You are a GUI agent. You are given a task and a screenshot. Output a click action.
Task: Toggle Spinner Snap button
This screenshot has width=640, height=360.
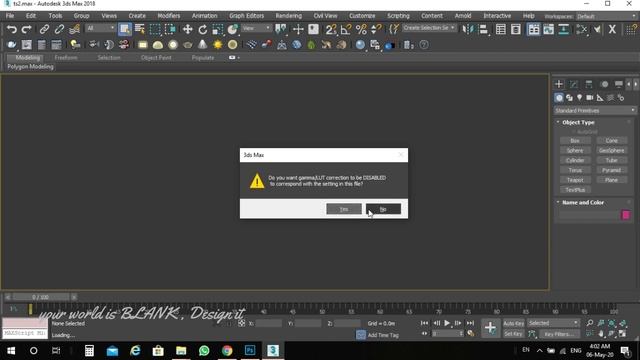tap(376, 29)
